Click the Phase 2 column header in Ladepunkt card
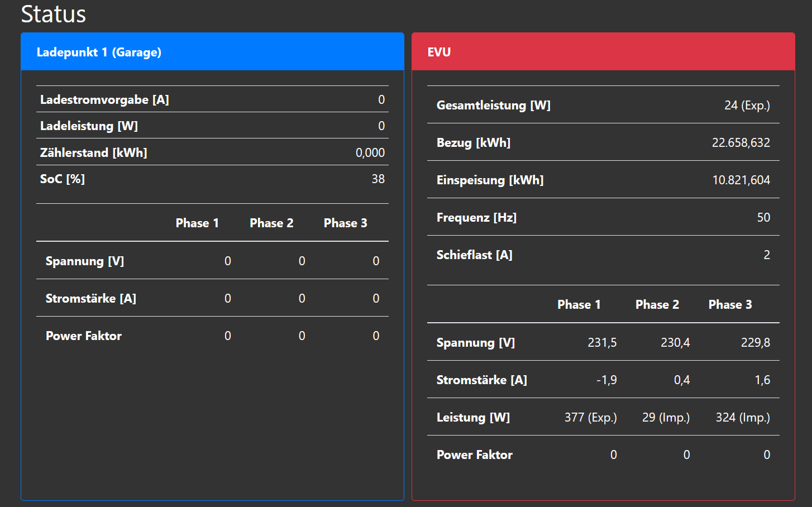 (x=271, y=223)
